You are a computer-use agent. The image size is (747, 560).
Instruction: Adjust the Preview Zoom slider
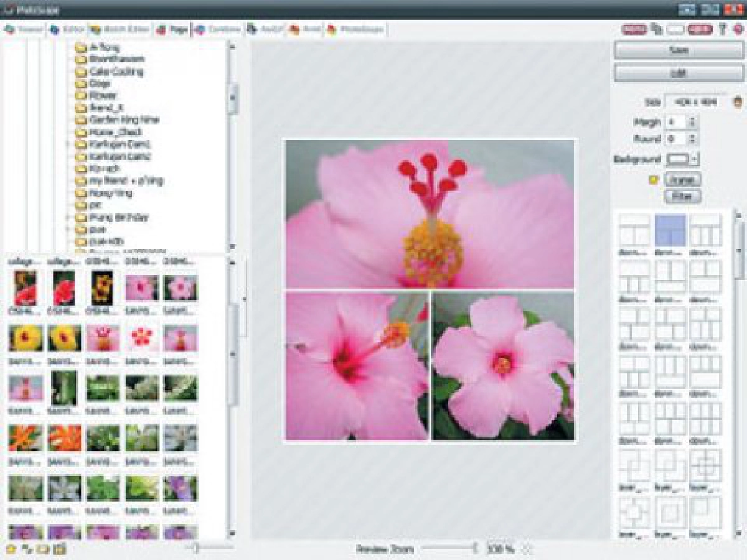click(475, 548)
